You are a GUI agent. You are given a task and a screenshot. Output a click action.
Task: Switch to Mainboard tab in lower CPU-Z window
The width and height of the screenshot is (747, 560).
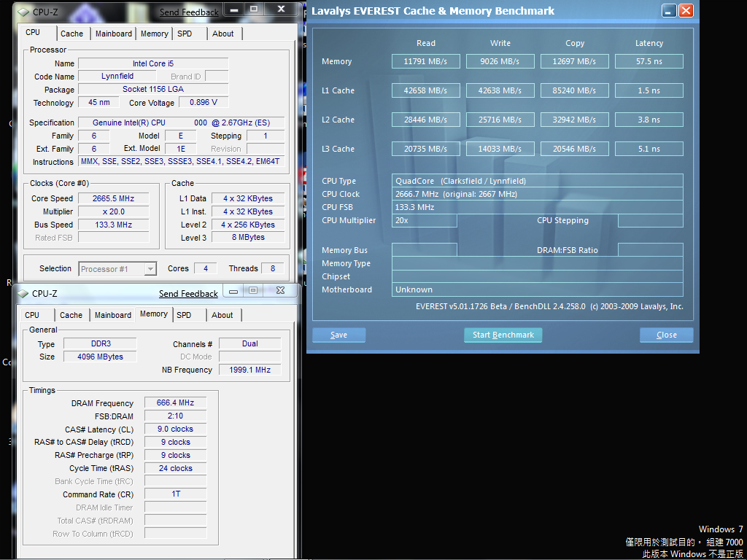coord(113,315)
